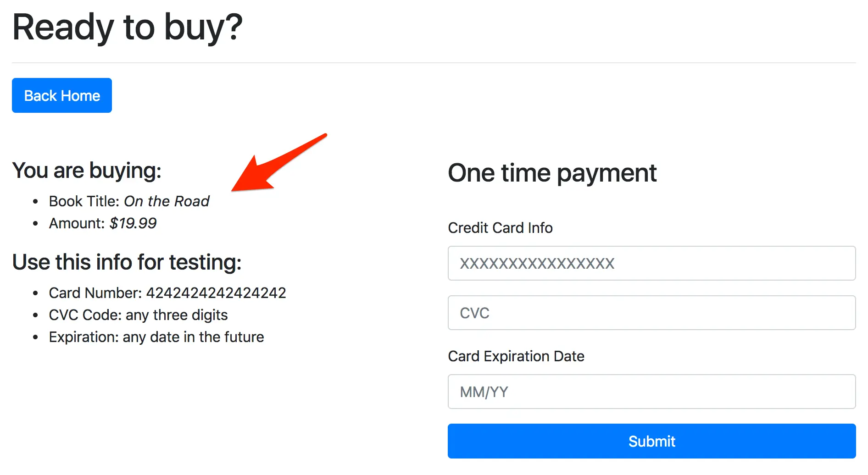Click the MM/YY expiration date field

pos(651,392)
